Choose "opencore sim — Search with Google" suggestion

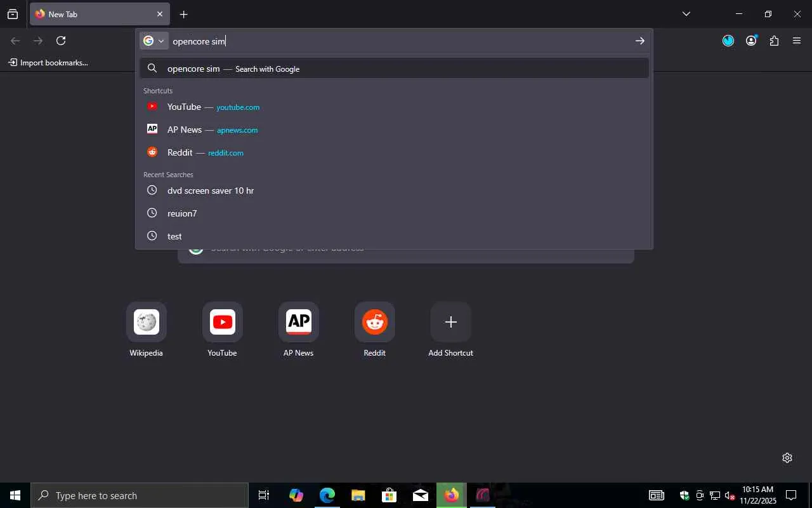tap(394, 69)
